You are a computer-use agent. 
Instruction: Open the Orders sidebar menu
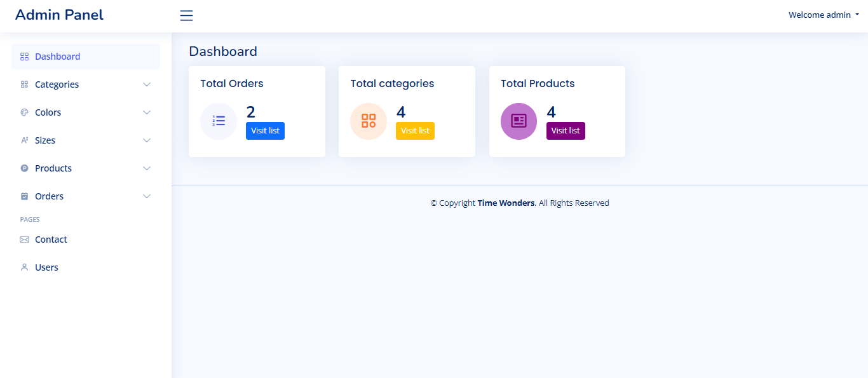(86, 196)
